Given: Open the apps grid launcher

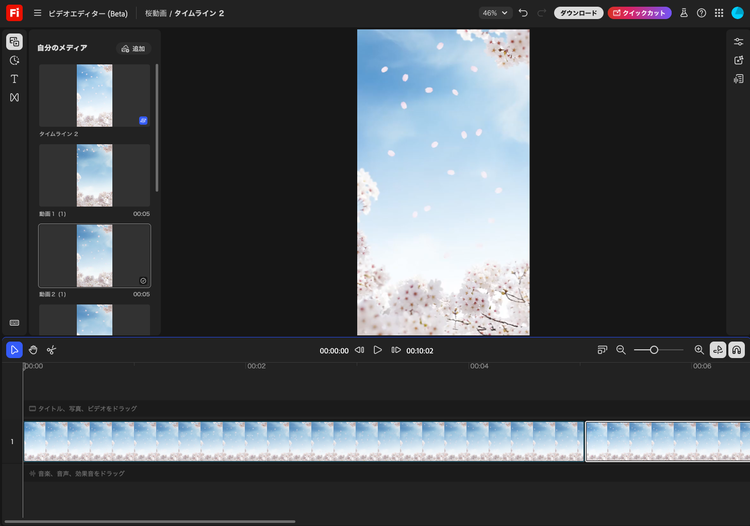Looking at the screenshot, I should pyautogui.click(x=718, y=13).
